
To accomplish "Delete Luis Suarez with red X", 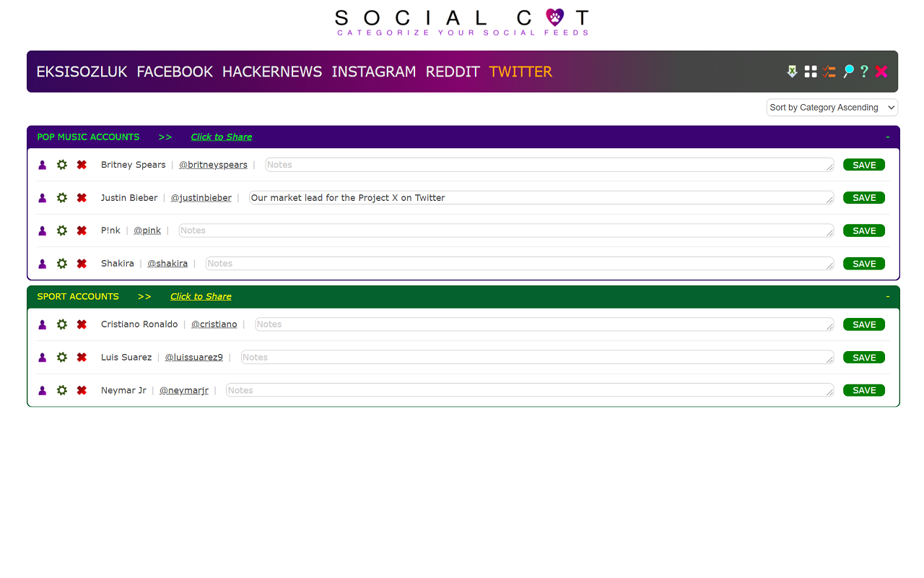I will (x=82, y=358).
